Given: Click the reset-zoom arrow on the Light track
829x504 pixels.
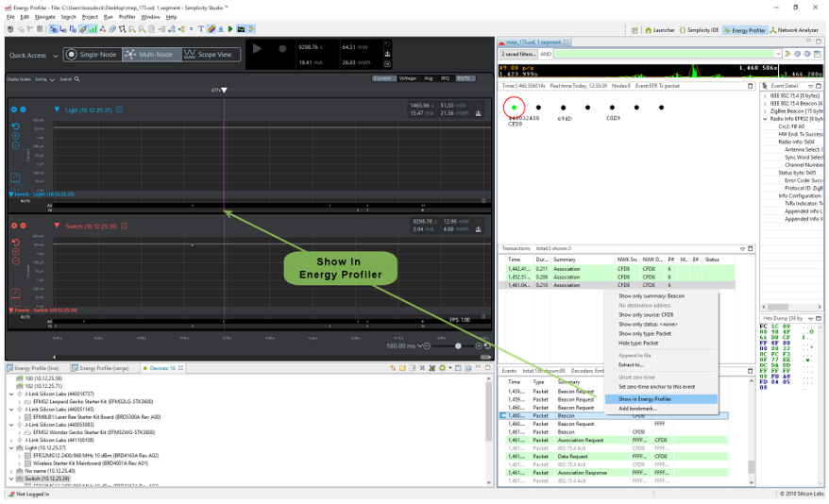Looking at the screenshot, I should [15, 126].
